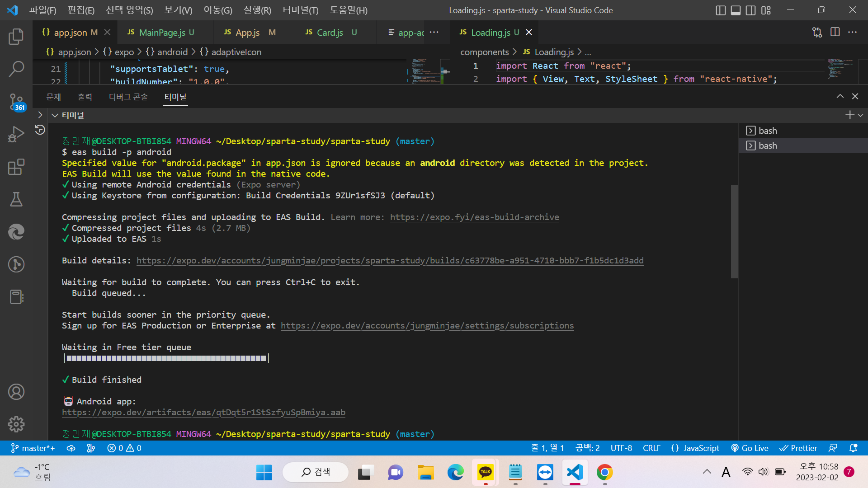Add a new terminal with plus button
Image resolution: width=868 pixels, height=488 pixels.
[x=849, y=115]
